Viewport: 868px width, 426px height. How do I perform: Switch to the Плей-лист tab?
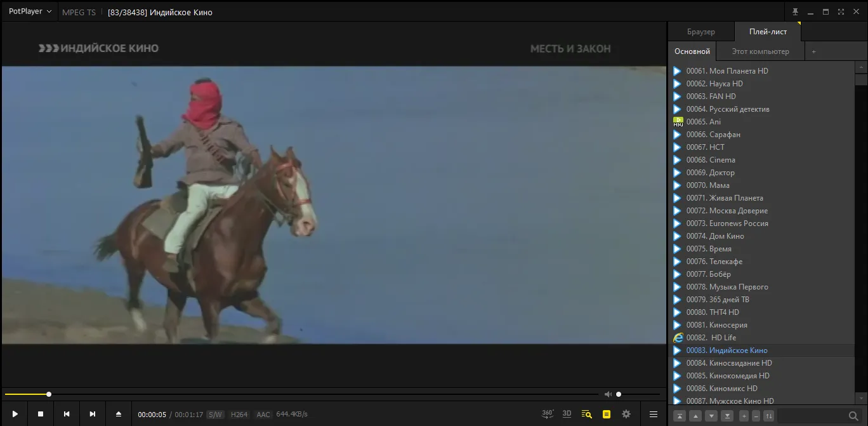(768, 32)
